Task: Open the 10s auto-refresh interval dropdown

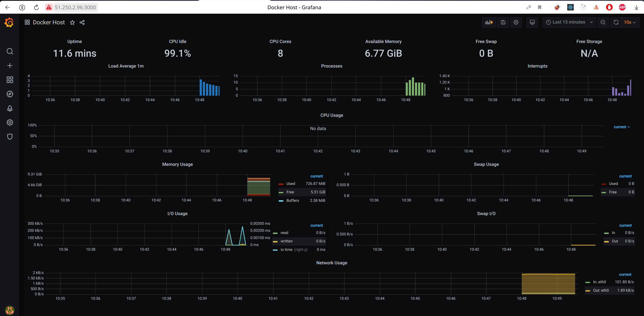Action: click(631, 22)
